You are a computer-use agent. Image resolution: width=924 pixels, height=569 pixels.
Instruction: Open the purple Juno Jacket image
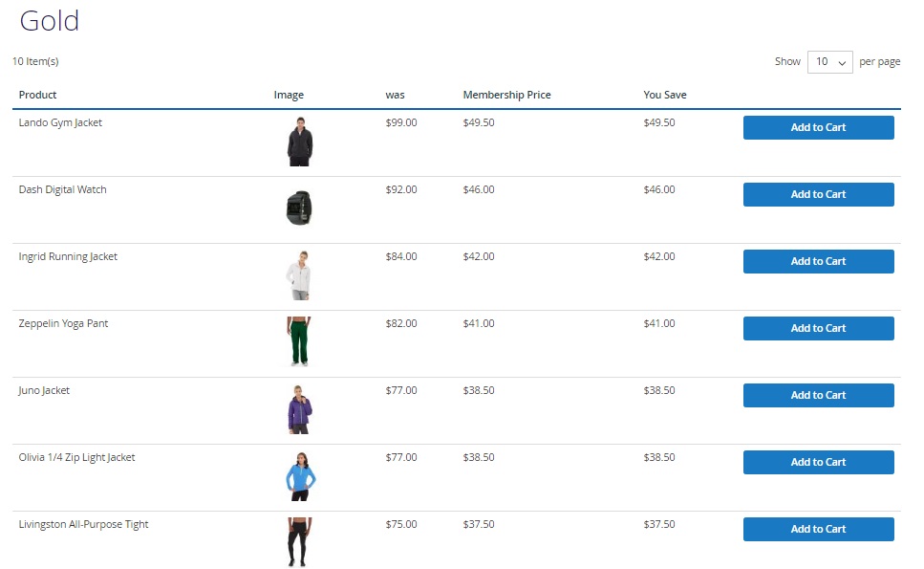(300, 409)
